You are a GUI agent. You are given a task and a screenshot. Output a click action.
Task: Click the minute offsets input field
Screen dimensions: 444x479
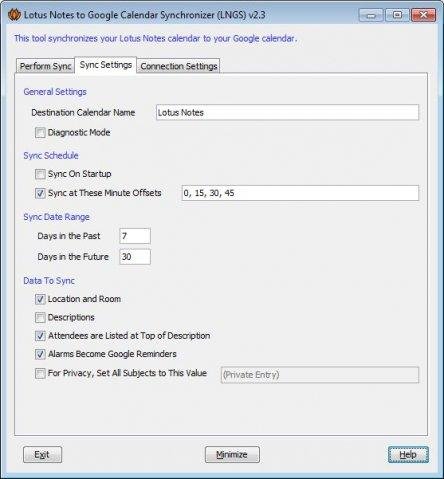(300, 193)
